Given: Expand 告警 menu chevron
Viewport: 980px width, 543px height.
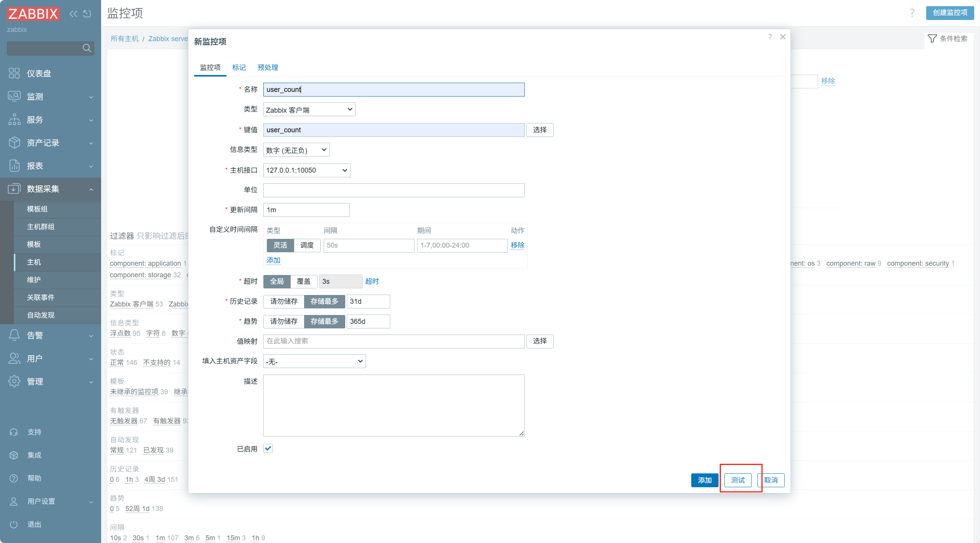Looking at the screenshot, I should [91, 336].
